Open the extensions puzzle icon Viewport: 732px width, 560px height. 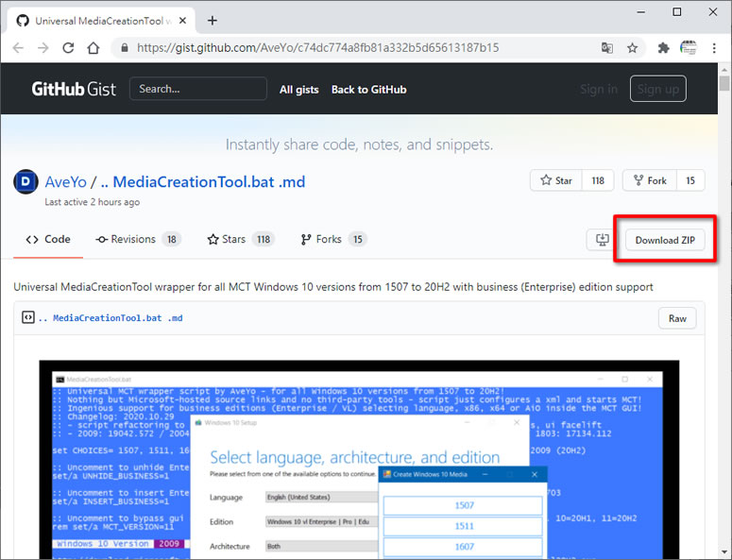[663, 47]
